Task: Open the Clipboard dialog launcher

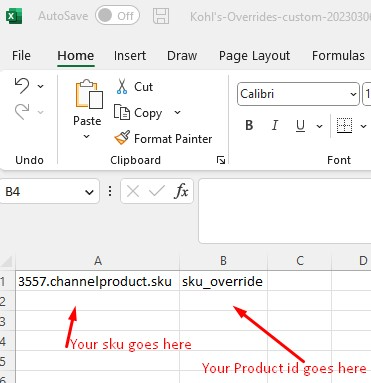Action: (221, 160)
